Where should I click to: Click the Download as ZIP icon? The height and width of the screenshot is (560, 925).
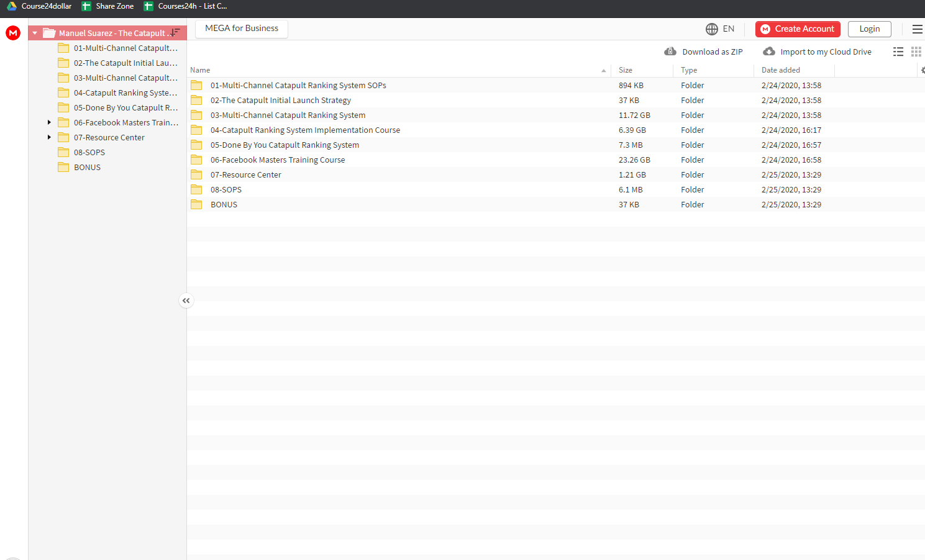tap(670, 52)
